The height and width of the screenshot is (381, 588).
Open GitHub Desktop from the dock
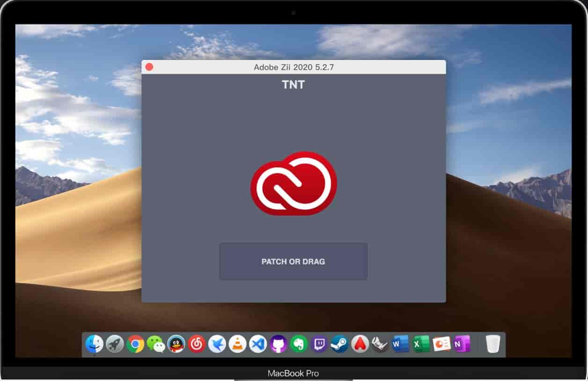pos(279,344)
